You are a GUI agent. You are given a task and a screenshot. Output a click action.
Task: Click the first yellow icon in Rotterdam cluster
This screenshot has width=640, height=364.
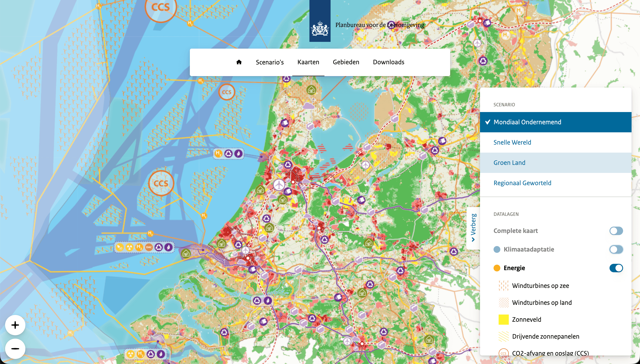pos(120,247)
